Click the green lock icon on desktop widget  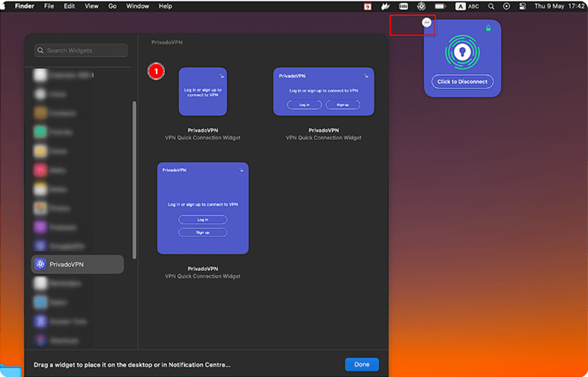pos(488,28)
